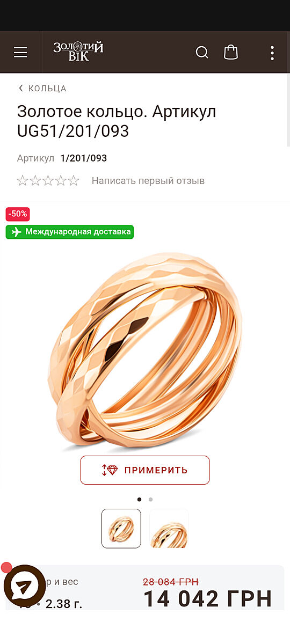The width and height of the screenshot is (290, 644).
Task: Click the main ring product image
Action: click(145, 352)
